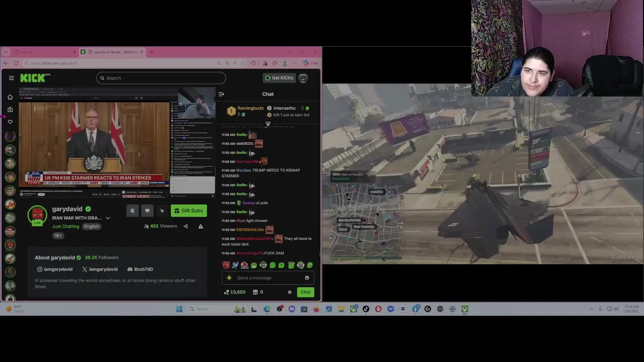Viewport: 644px width, 362px height.
Task: Go to the Kick logo home
Action: click(35, 78)
